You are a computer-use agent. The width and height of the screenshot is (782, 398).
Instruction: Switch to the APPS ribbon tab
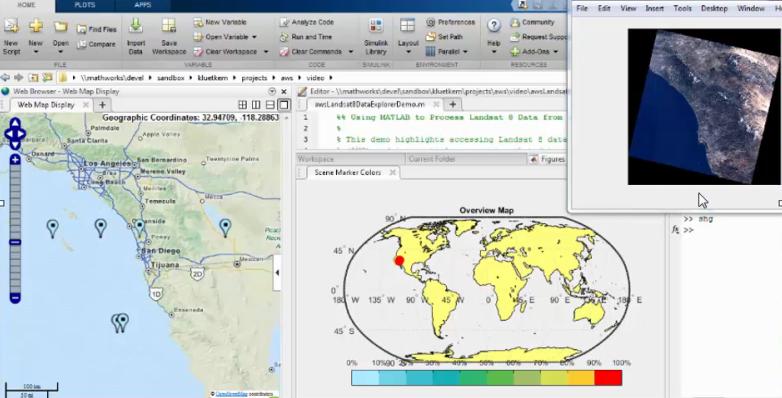[143, 5]
